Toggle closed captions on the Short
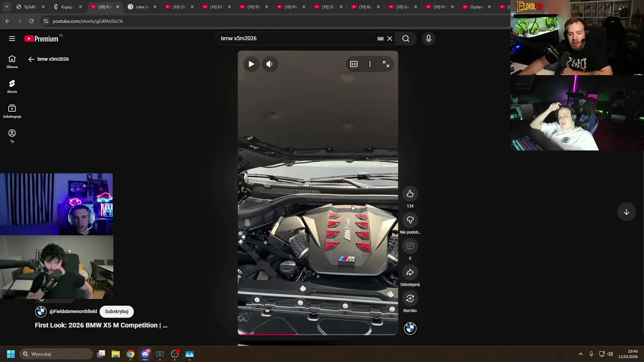The height and width of the screenshot is (362, 644). 354,64
